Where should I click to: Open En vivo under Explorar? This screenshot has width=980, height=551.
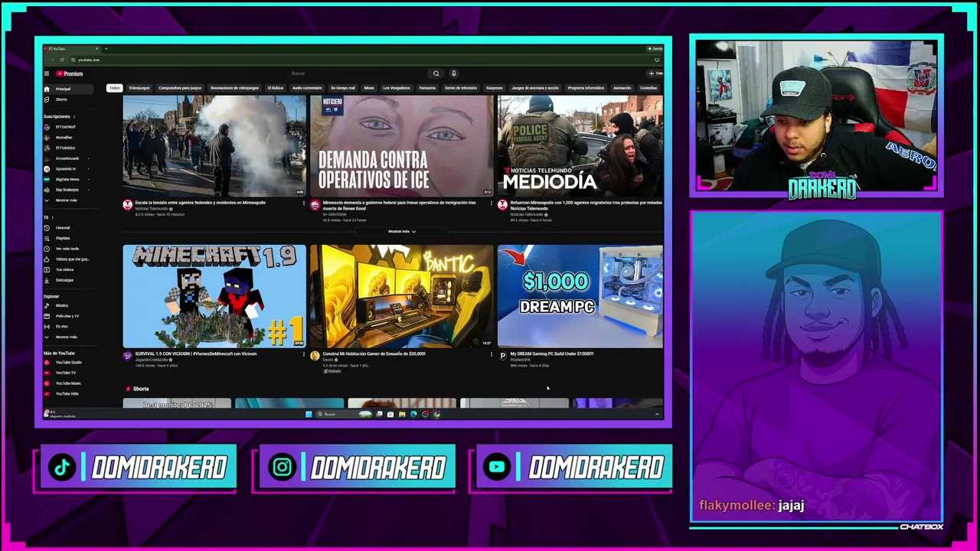tap(68, 326)
